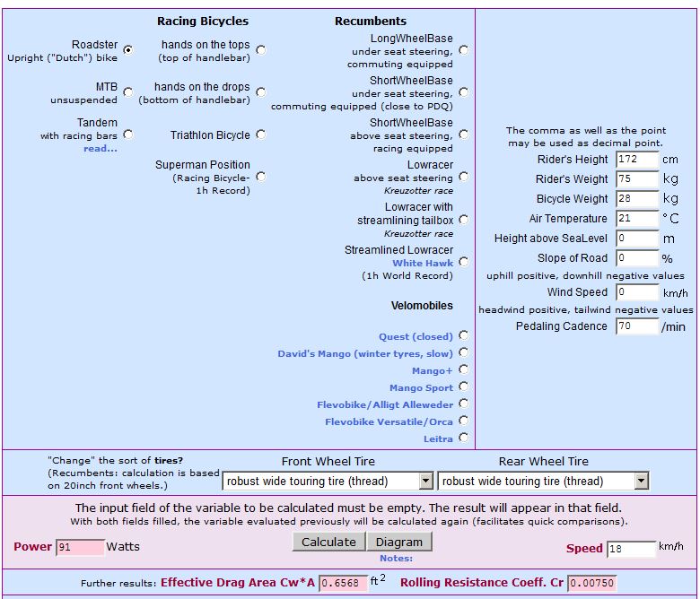Viewport: 700px width, 599px height.
Task: Select the Quest (closed) velomobile radio
Action: click(464, 335)
